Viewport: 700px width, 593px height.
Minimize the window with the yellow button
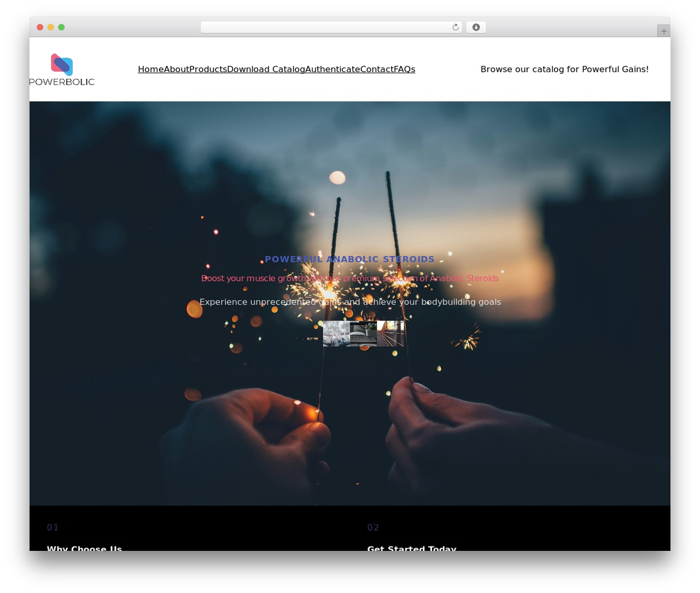pyautogui.click(x=51, y=27)
